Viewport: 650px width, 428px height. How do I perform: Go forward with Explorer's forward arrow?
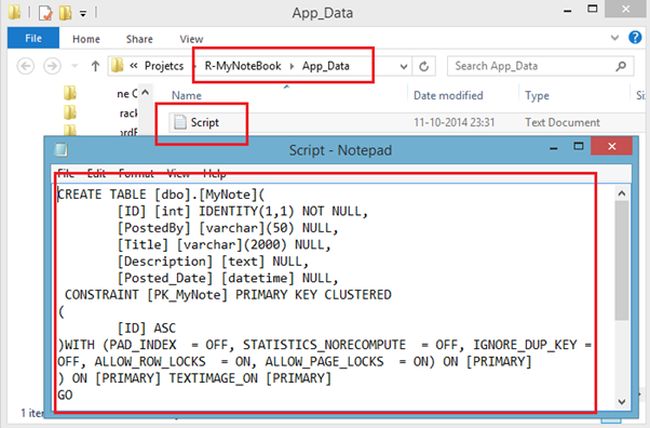click(x=52, y=66)
